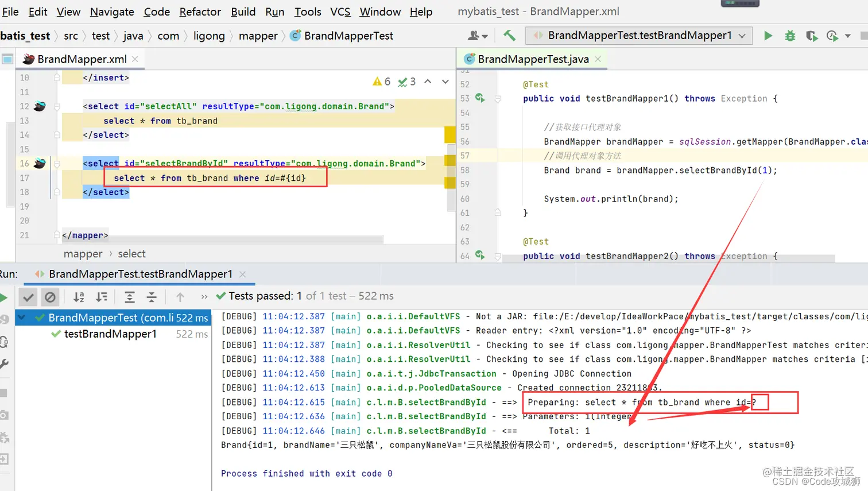
Task: Click previous failed test up arrow
Action: [180, 297]
